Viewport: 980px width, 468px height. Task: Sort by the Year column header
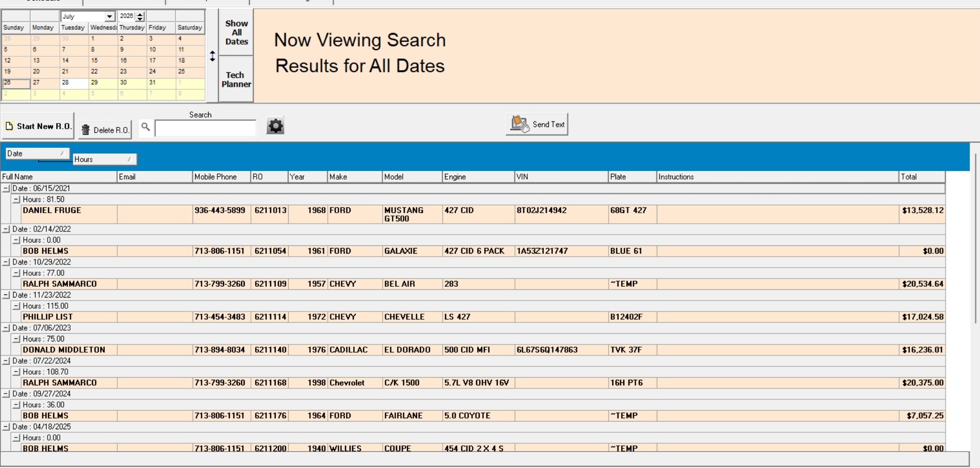308,177
